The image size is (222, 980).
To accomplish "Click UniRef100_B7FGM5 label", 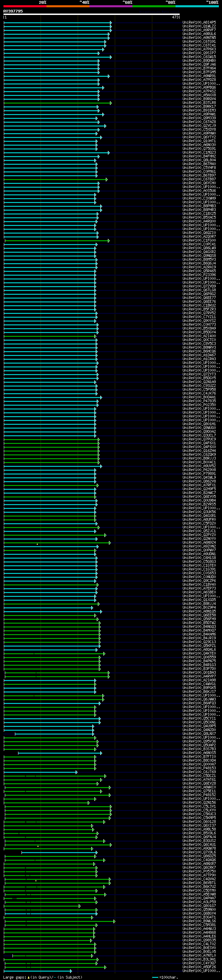I will (x=199, y=72).
